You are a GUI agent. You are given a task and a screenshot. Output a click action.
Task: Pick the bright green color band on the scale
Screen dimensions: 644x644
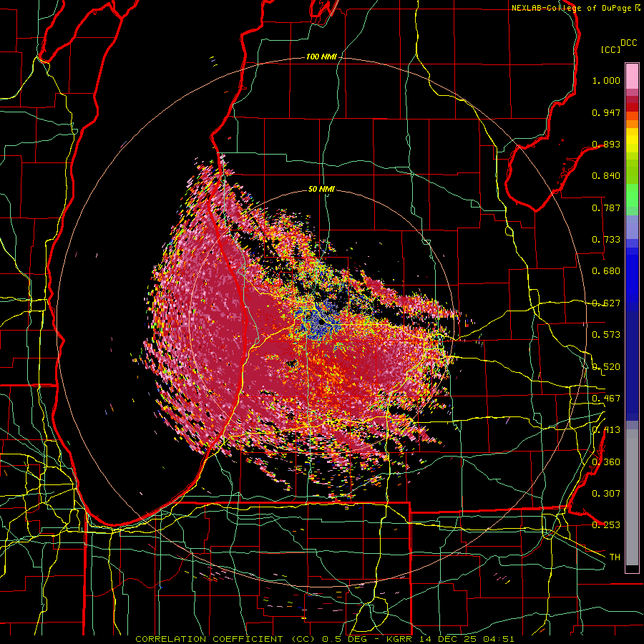[632, 195]
